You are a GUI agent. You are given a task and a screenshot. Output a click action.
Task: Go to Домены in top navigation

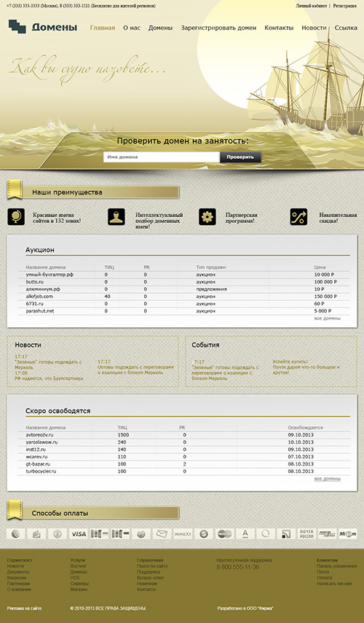(x=160, y=28)
